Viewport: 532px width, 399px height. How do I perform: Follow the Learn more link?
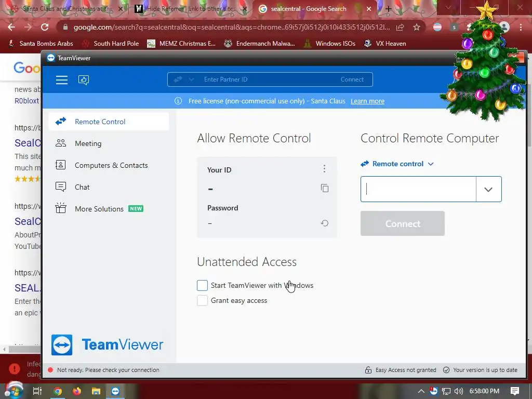[x=367, y=101]
